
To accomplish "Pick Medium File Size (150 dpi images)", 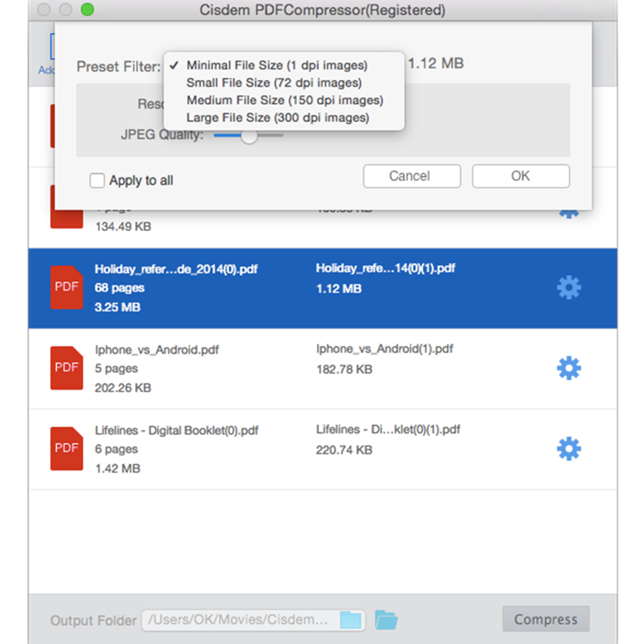I will click(284, 100).
